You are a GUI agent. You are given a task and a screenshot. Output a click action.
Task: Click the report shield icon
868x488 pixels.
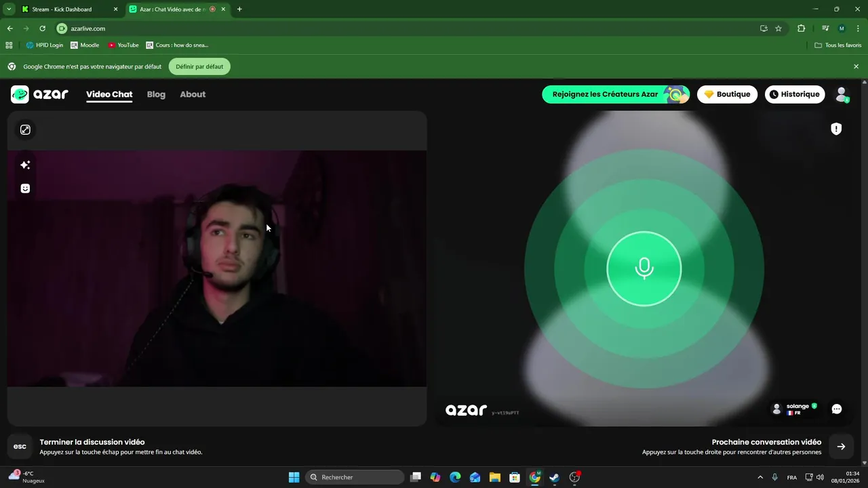836,129
